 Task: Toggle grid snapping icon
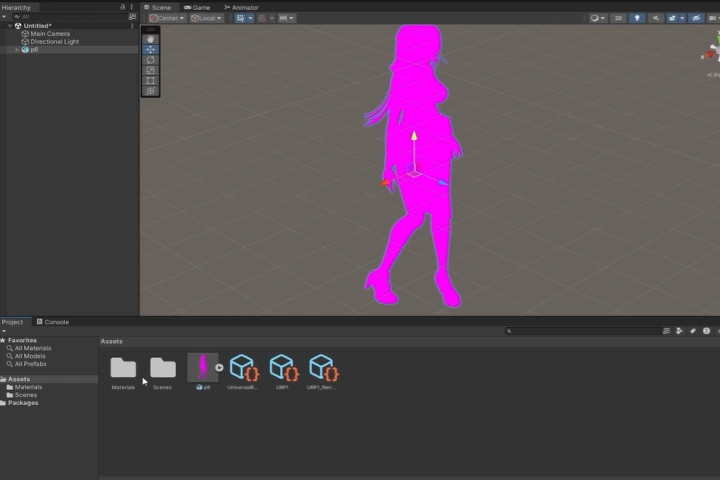(262, 18)
